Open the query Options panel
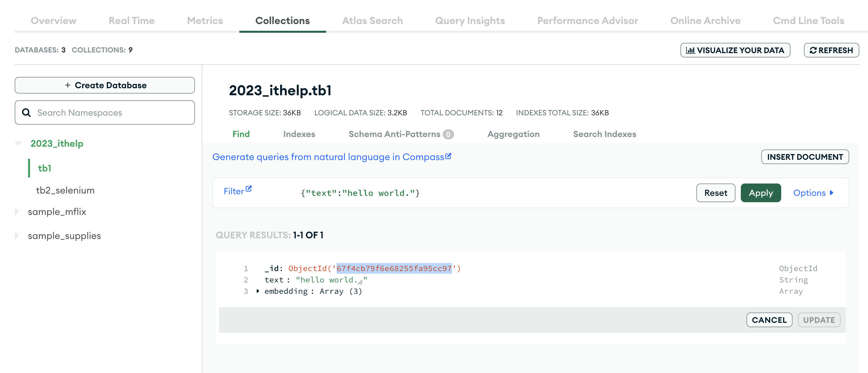Viewport: 868px width, 373px height. pyautogui.click(x=813, y=193)
